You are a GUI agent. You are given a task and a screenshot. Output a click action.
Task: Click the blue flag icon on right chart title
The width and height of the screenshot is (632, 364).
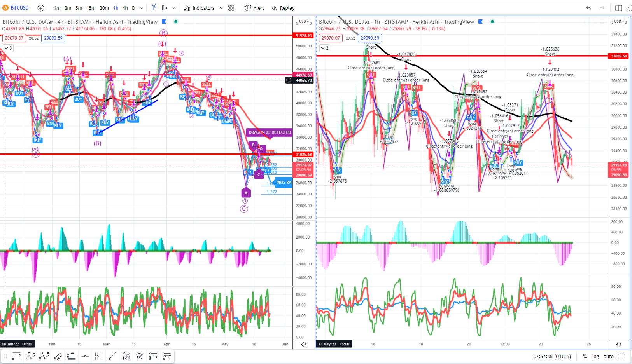point(481,22)
